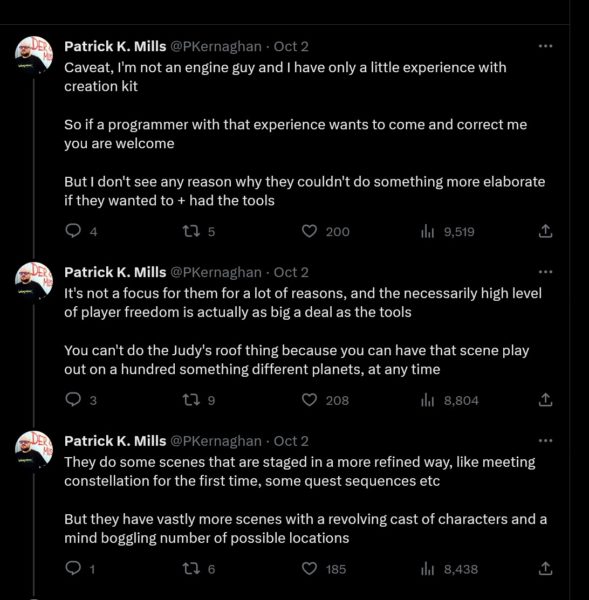
Task: Open more options on the second tweet
Action: coord(545,272)
